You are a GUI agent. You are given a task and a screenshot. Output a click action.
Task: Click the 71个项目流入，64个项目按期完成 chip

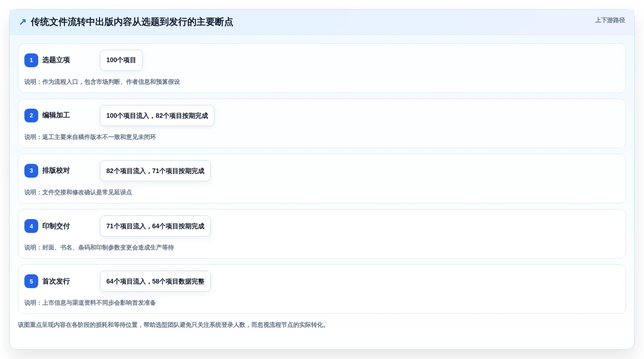coord(155,226)
